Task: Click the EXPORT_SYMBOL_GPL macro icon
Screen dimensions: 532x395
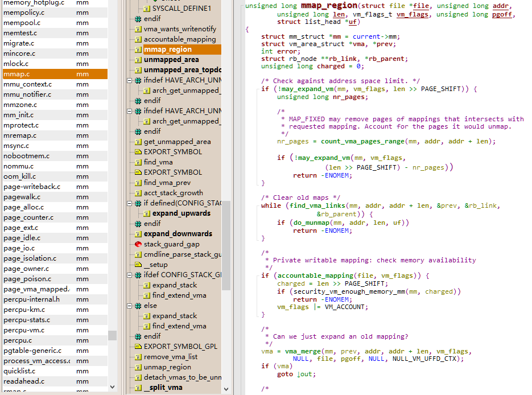Action: [x=138, y=347]
